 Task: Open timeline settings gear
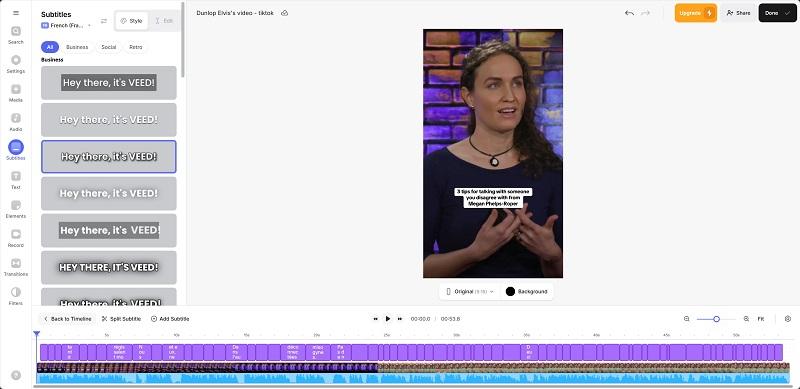click(x=788, y=319)
